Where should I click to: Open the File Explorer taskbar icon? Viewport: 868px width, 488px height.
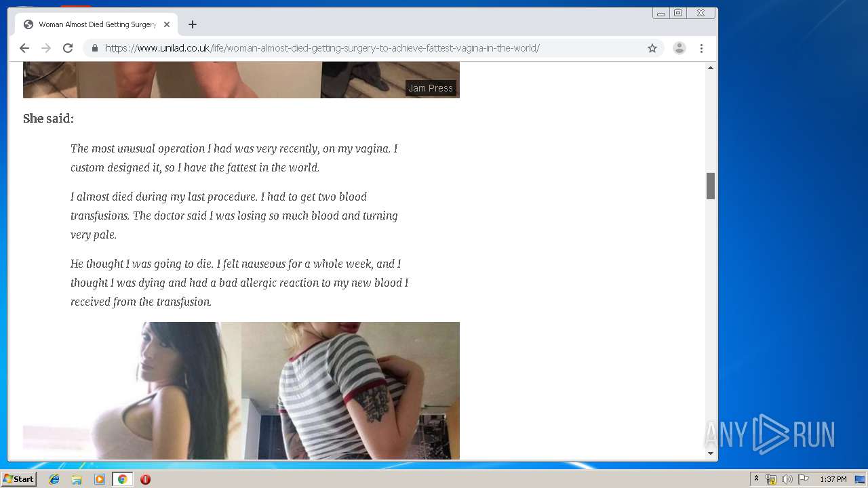(x=77, y=479)
